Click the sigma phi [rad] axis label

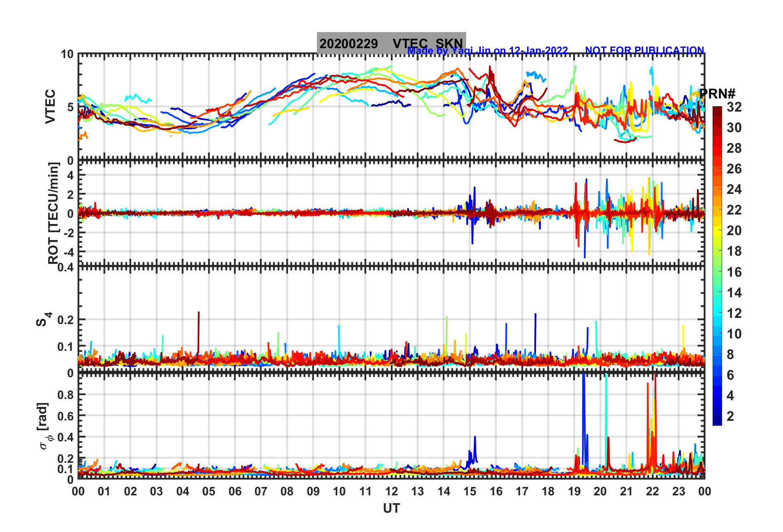click(44, 426)
